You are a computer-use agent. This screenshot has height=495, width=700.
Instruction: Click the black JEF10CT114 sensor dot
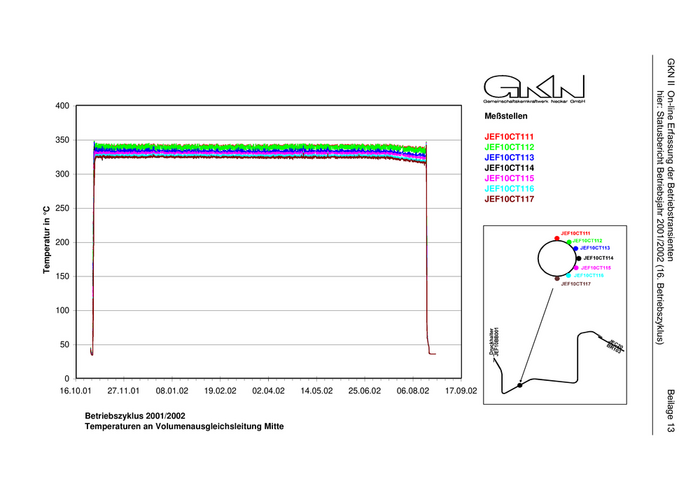pos(579,258)
